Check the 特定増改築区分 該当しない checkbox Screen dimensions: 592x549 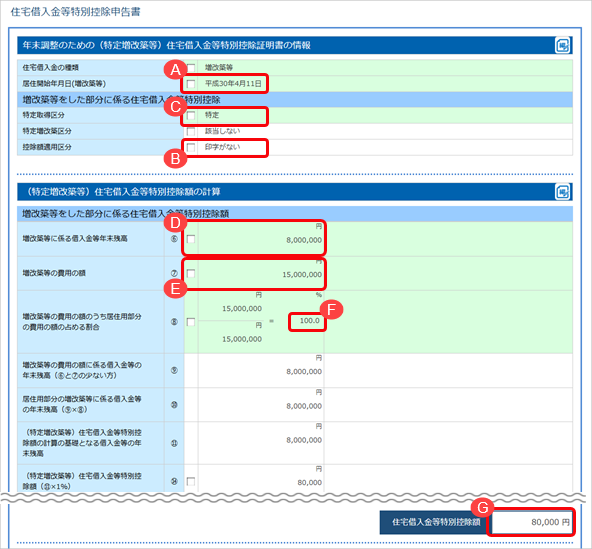191,131
